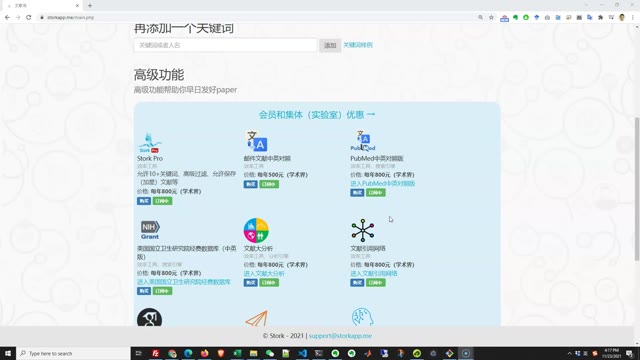Click blue 购买 button under PubMed中英对照版

tap(357, 193)
